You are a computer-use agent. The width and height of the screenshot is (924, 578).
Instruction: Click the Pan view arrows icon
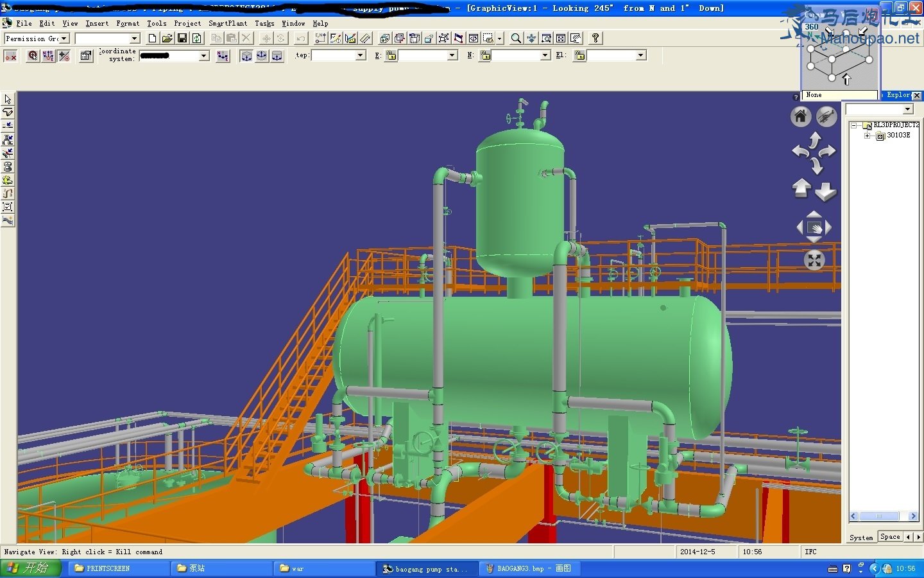tap(531, 39)
